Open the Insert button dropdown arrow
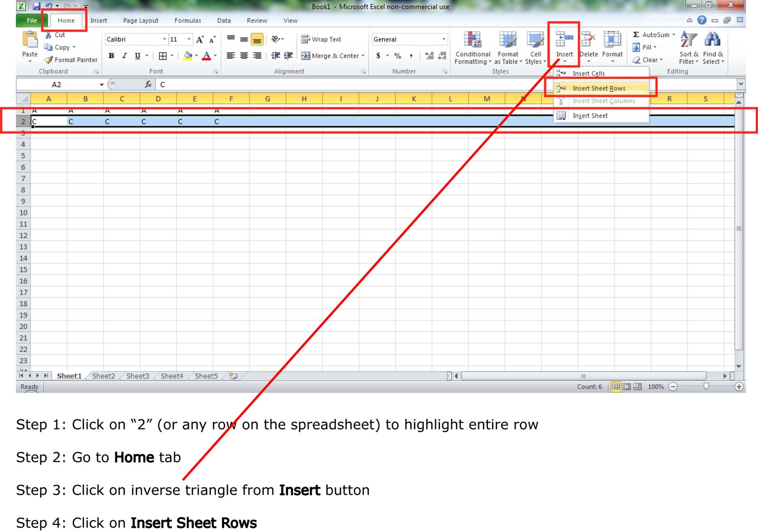This screenshot has height=532, width=758. (x=564, y=62)
